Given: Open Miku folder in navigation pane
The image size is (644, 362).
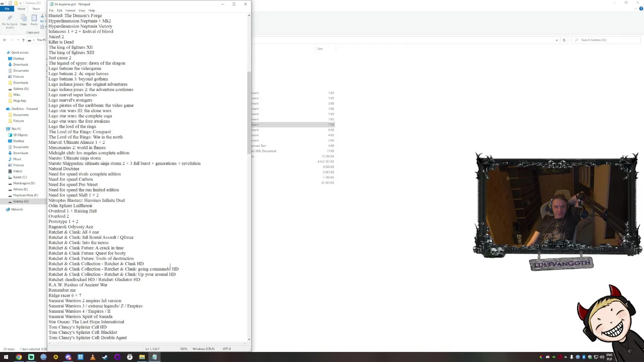Looking at the screenshot, I should click(17, 95).
